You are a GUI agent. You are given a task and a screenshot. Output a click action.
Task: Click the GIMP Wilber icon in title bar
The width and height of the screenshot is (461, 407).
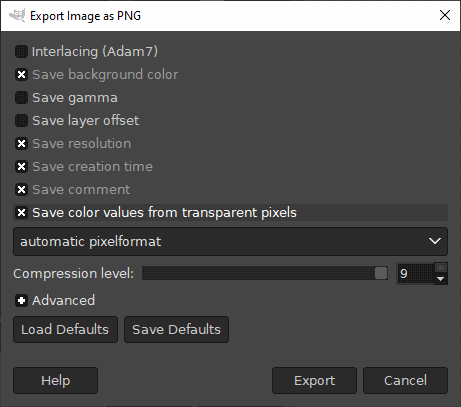click(17, 15)
